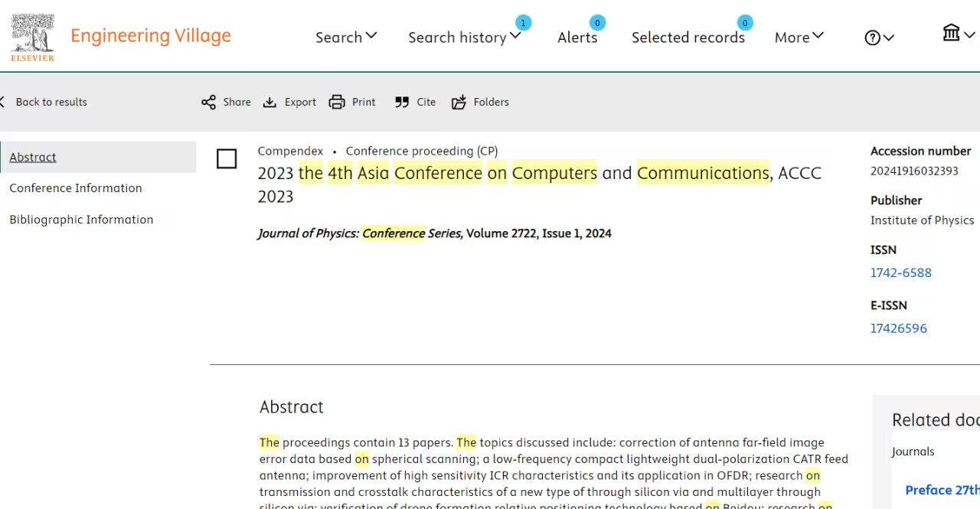
Task: Open the institution building icon menu
Action: click(x=959, y=33)
